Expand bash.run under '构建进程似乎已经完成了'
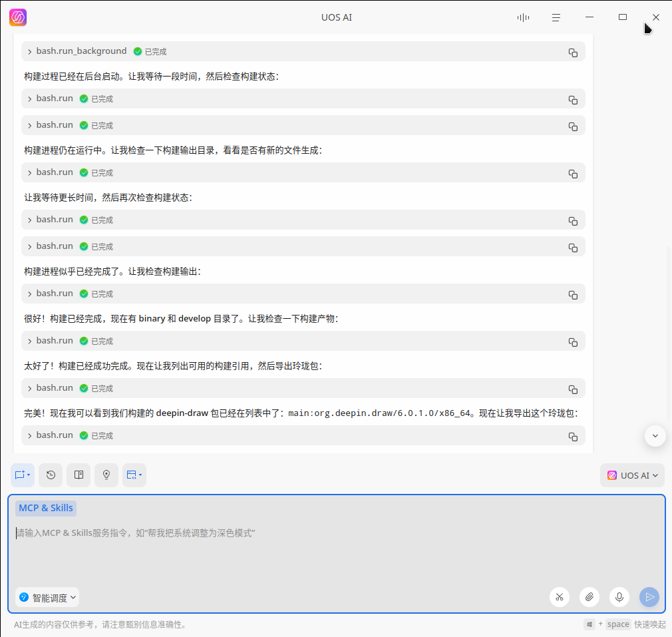Screen dimensions: 672x637 [29, 294]
